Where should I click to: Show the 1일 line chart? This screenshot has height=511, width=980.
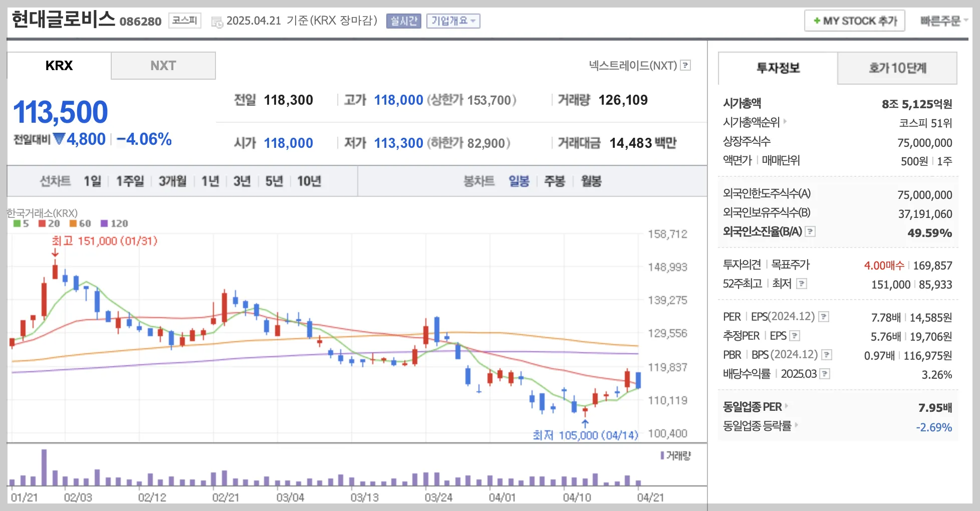[x=92, y=181]
